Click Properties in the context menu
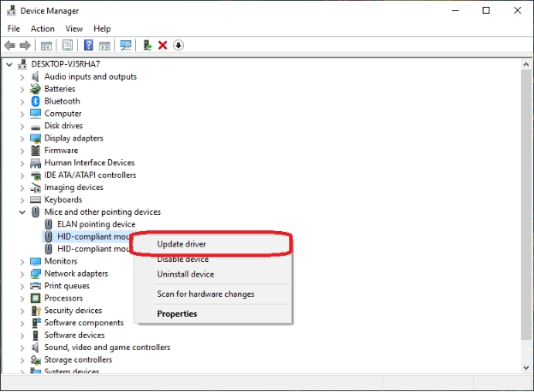Image resolution: width=534 pixels, height=392 pixels. click(177, 314)
